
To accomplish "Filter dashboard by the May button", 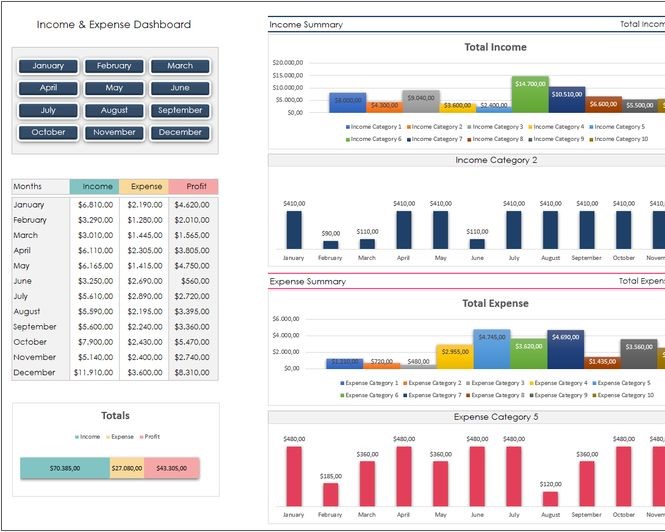I will pyautogui.click(x=114, y=88).
